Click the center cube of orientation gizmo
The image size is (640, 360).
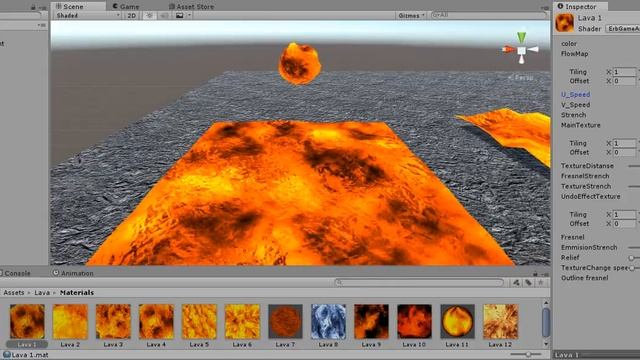click(522, 51)
